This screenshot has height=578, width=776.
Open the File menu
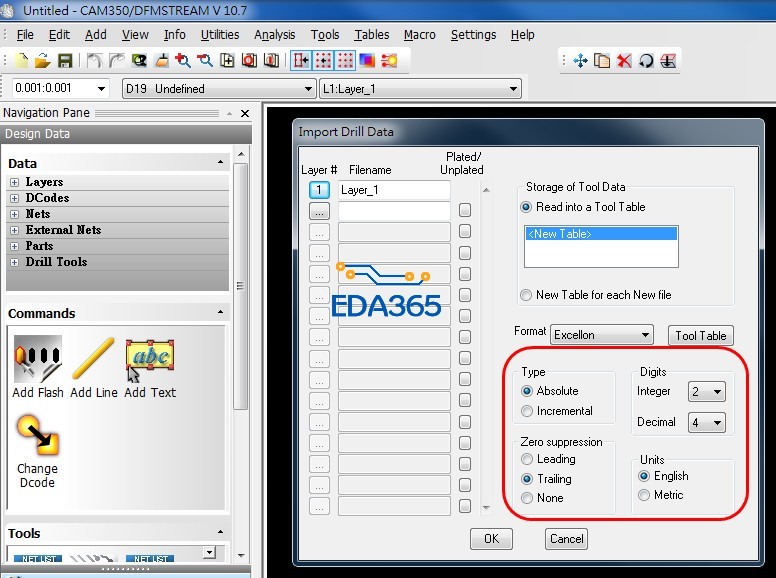point(25,35)
